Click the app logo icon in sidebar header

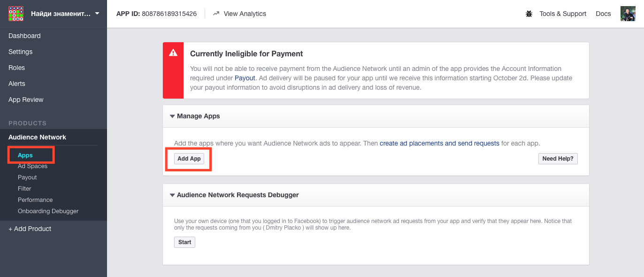click(16, 14)
